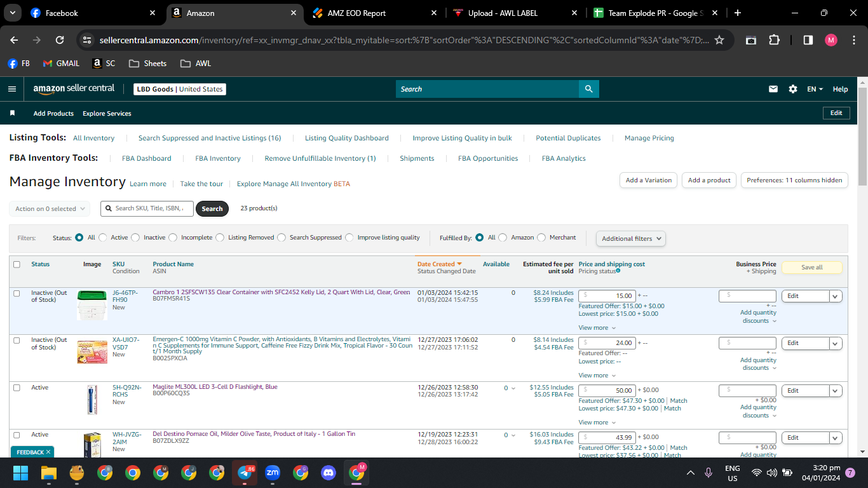868x488 pixels.
Task: Open the SC bookmark
Action: 104,64
